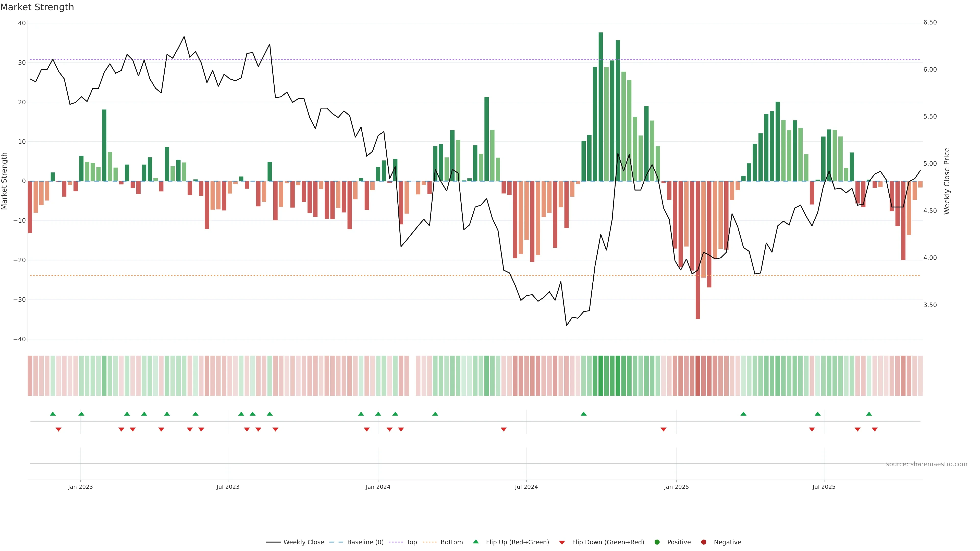
Task: Click the tallest green bar near late 2024
Action: (601, 106)
